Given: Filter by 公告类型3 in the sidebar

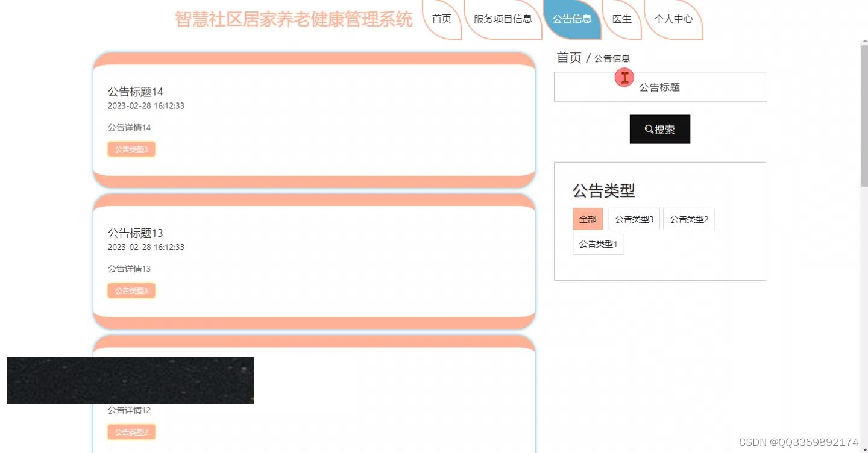Looking at the screenshot, I should pyautogui.click(x=634, y=219).
